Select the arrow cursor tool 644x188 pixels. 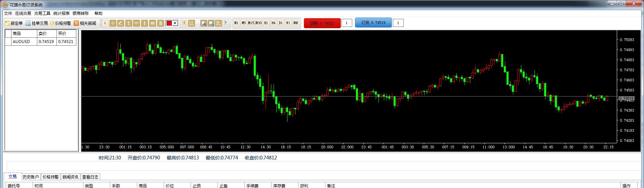(105, 23)
